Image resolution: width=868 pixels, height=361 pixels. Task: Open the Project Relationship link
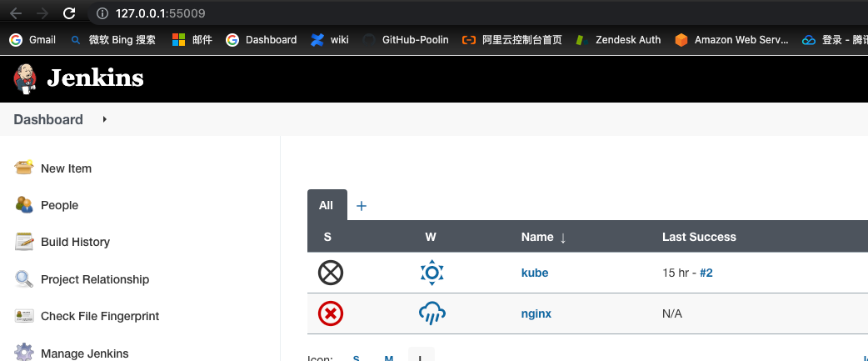(95, 279)
